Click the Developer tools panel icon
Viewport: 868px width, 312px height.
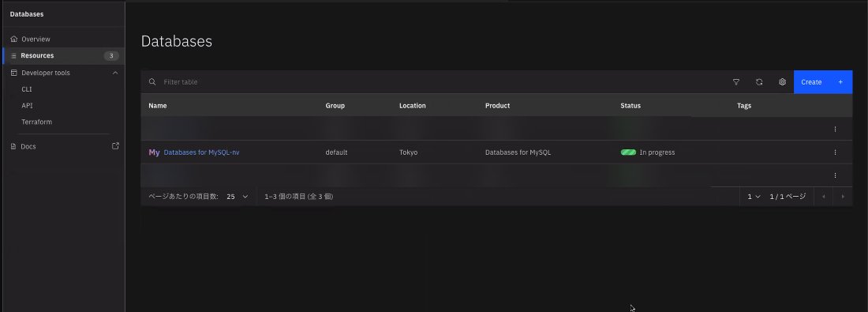[14, 73]
